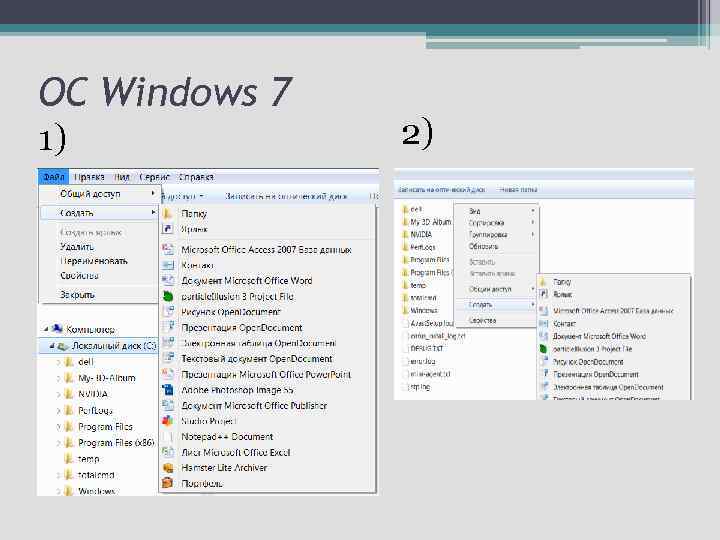Click Новая папка button in right window
Image resolution: width=720 pixels, height=540 pixels.
(x=518, y=189)
